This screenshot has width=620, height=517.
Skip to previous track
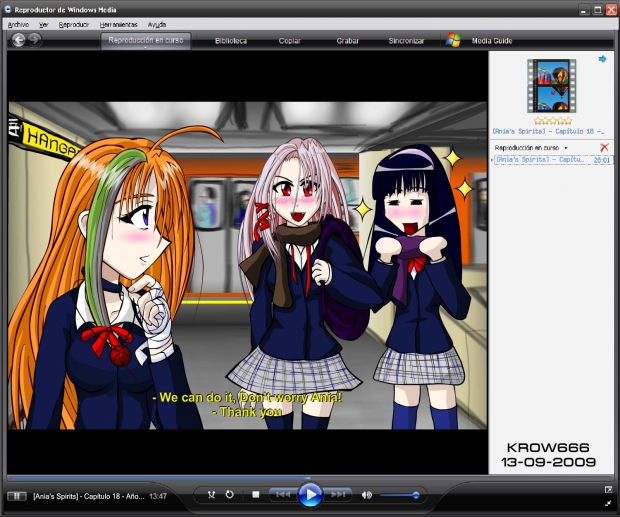(283, 494)
